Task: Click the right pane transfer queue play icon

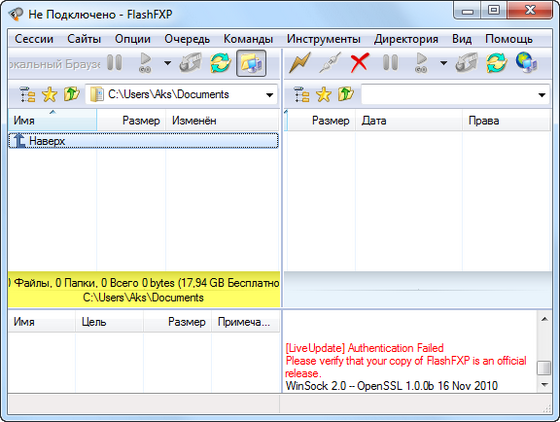Action: [x=421, y=63]
